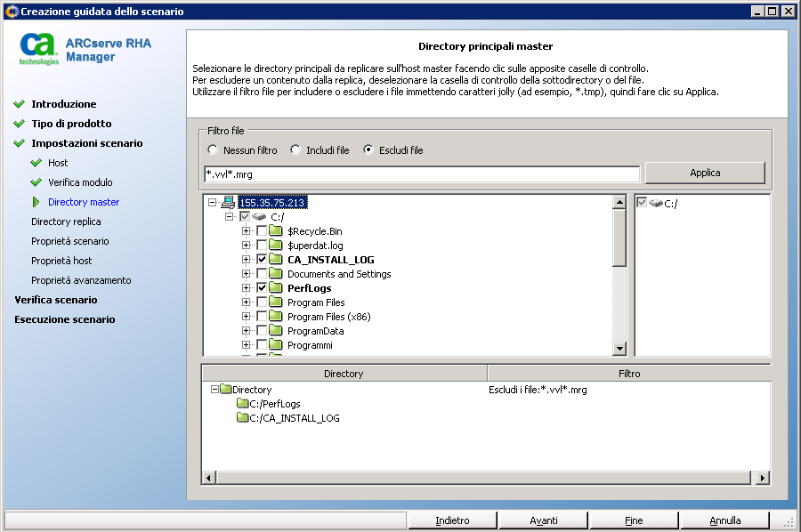
Task: Click the Directory root folder icon in bottom panel
Action: (x=225, y=390)
